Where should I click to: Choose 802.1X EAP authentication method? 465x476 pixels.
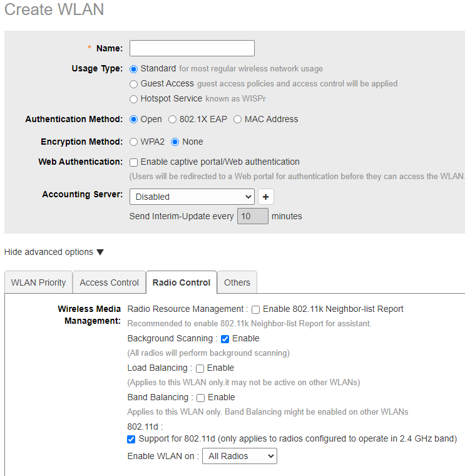pyautogui.click(x=173, y=120)
